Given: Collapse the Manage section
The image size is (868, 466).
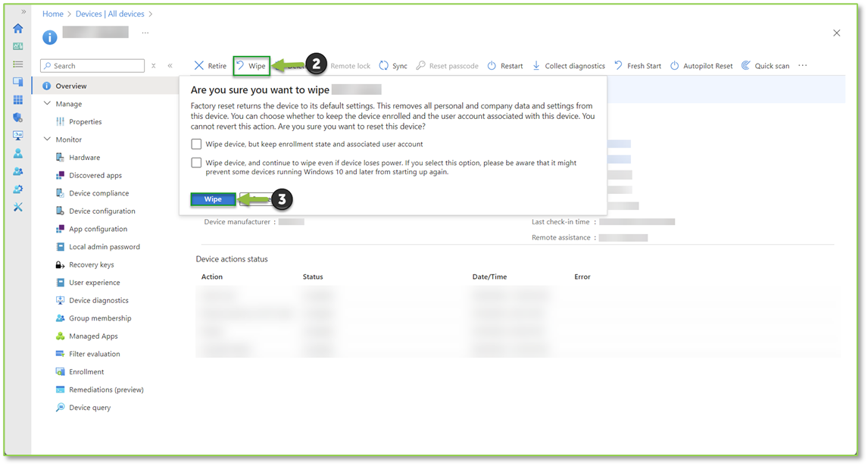Looking at the screenshot, I should coord(47,104).
